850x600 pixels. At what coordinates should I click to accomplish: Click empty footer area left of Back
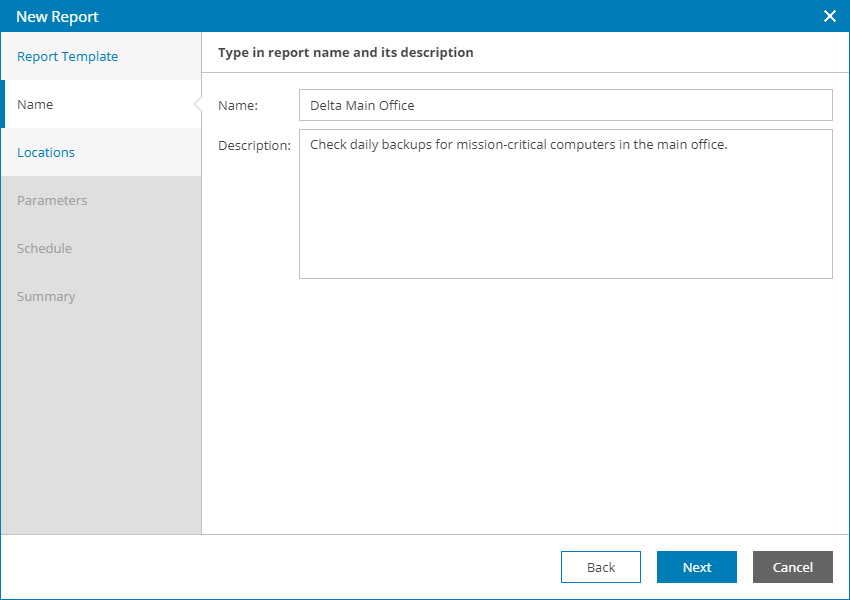pos(280,567)
